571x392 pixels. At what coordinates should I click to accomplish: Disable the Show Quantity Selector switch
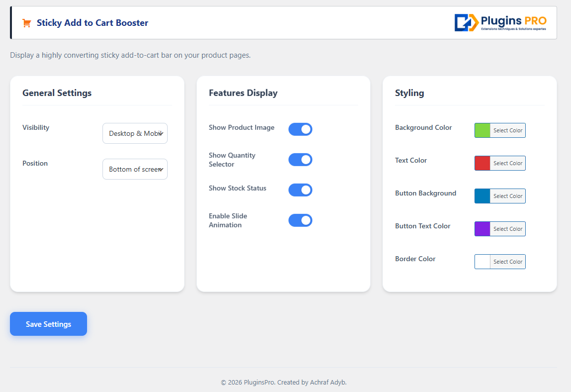pyautogui.click(x=300, y=160)
